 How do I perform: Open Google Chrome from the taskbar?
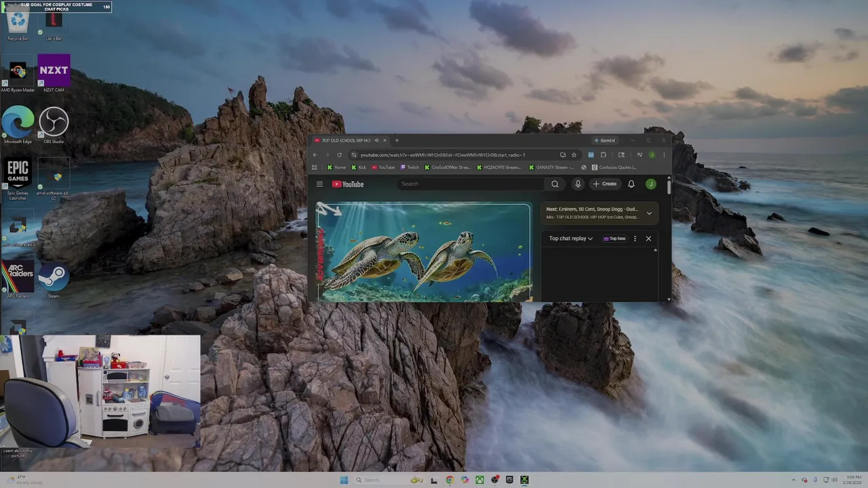(x=449, y=480)
